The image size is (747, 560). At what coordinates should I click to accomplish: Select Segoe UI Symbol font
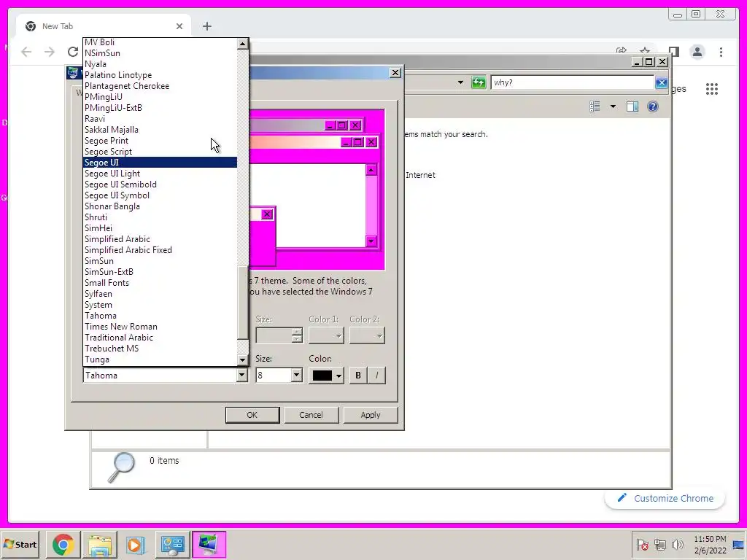tap(160, 195)
